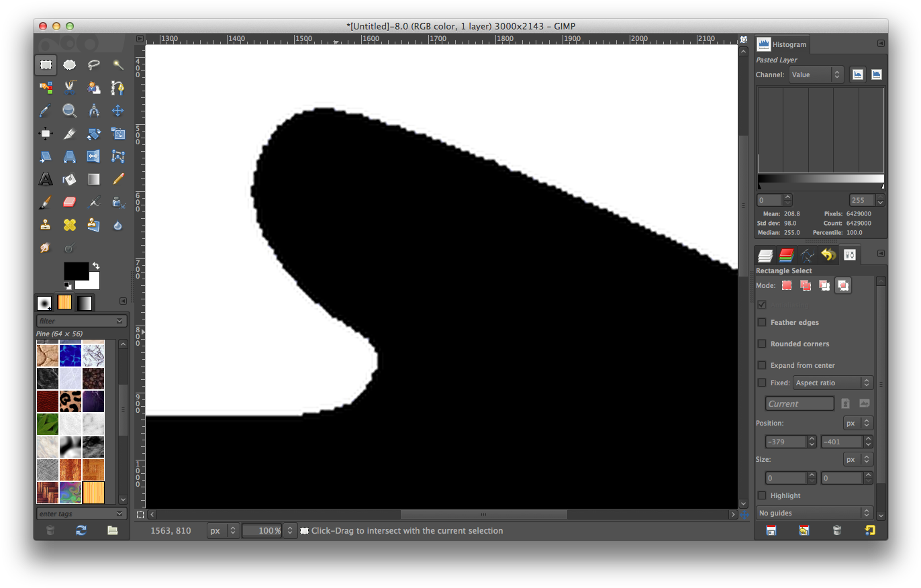The height and width of the screenshot is (588, 921).
Task: Enable the Feather edges checkbox
Action: point(762,322)
